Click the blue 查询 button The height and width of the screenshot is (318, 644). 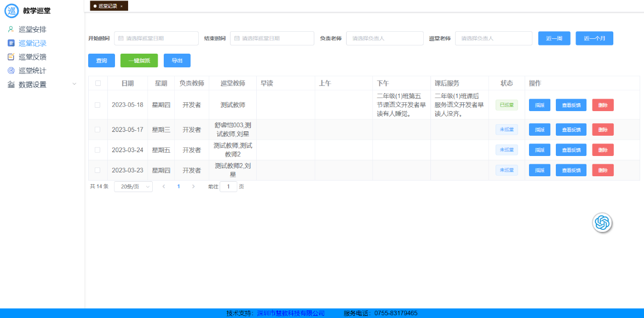[x=101, y=60]
